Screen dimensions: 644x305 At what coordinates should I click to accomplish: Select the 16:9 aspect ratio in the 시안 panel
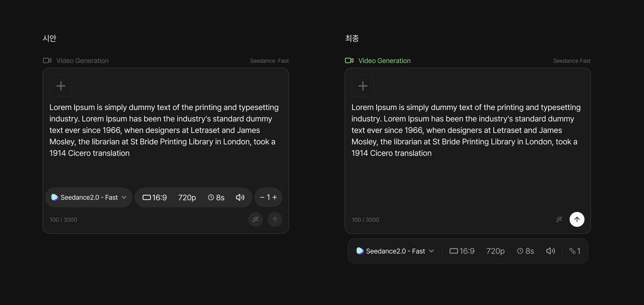154,198
